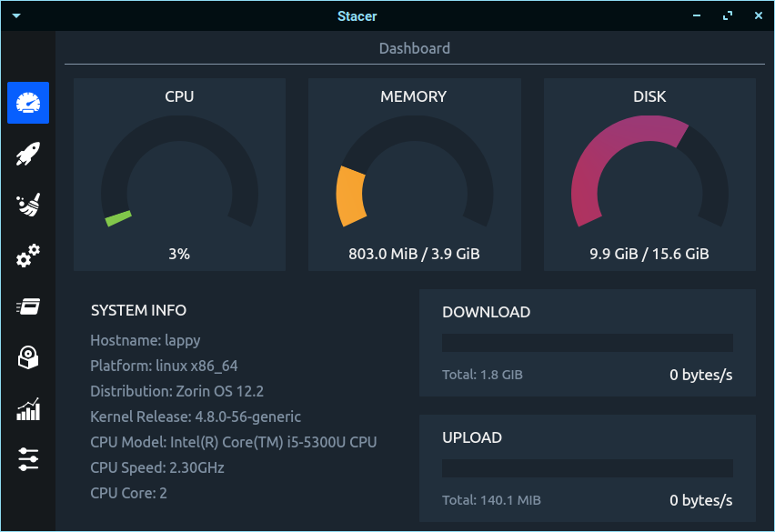Click the 803.0 MiB / 3.9 GiB value
Screen dimensions: 775x532
(x=414, y=254)
